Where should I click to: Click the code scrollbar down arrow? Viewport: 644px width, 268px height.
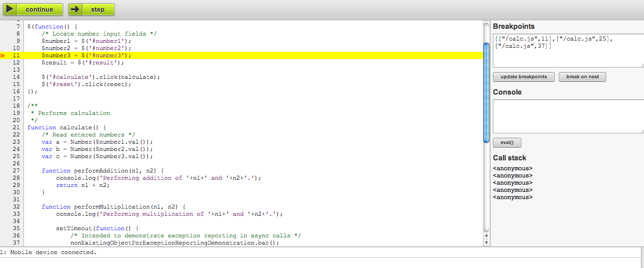(486, 243)
